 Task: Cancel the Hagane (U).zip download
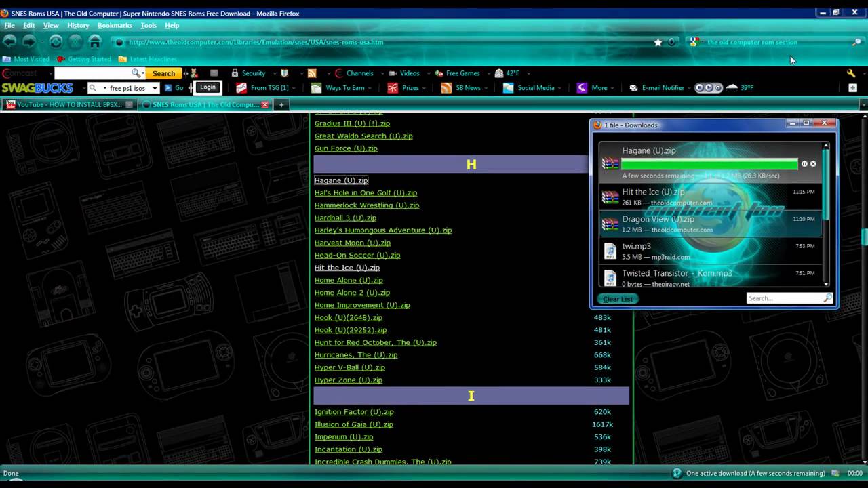(813, 164)
